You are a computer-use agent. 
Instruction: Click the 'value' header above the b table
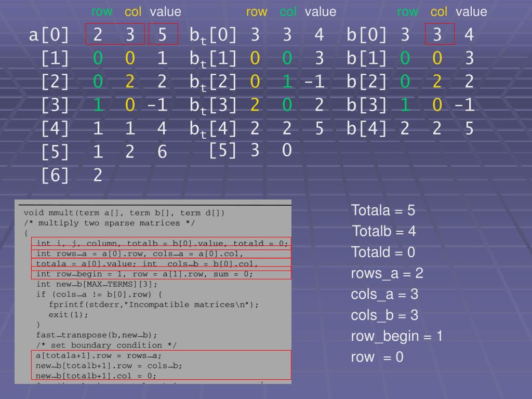coord(471,12)
